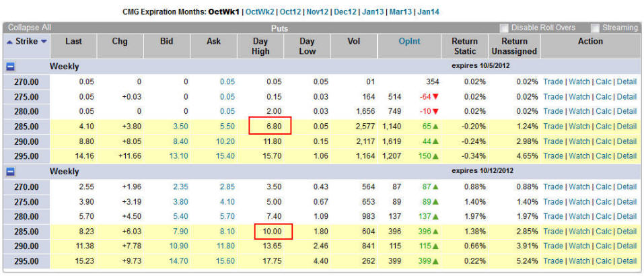Click the Strike descending sort arrow
The image size is (644, 276).
(x=44, y=42)
